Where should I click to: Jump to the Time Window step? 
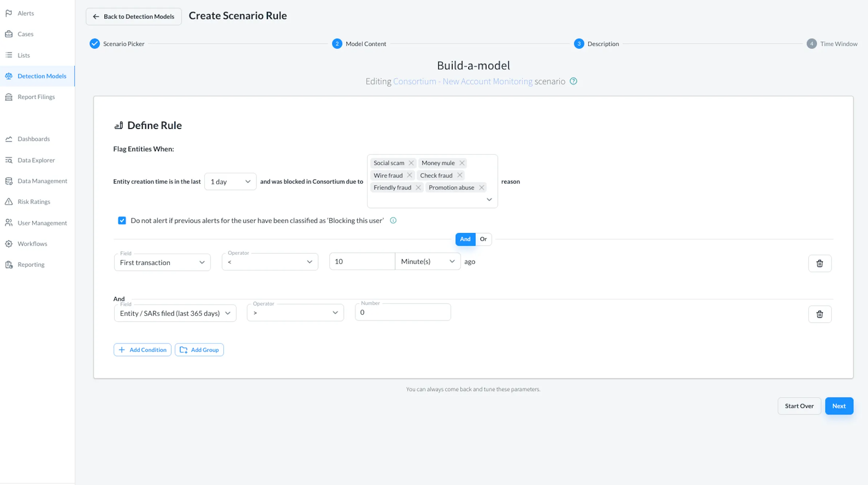tap(832, 44)
